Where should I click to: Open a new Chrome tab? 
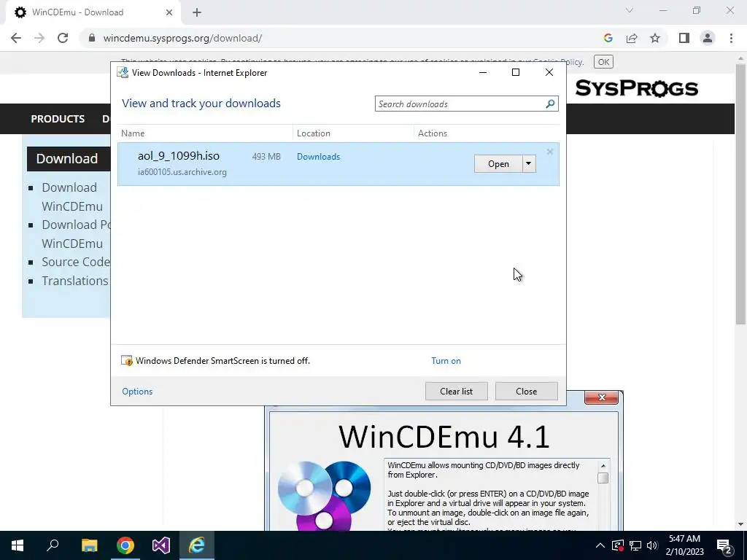tap(197, 12)
